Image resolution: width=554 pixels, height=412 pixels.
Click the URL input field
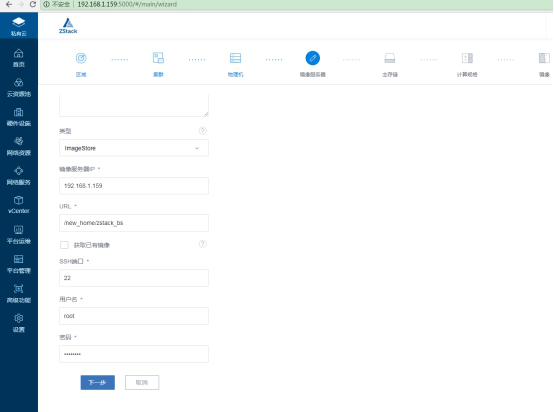(134, 223)
